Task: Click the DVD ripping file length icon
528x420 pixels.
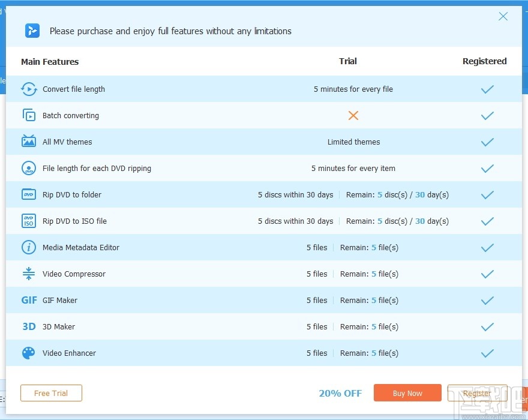Action: pyautogui.click(x=29, y=169)
